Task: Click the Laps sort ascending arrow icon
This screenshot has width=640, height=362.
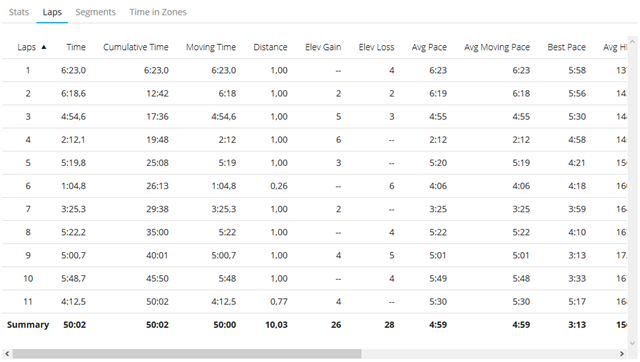Action: tap(44, 47)
